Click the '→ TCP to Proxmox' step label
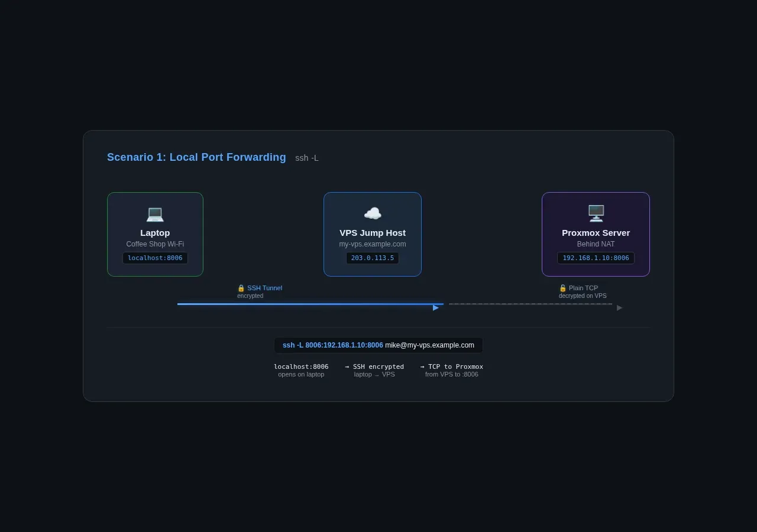Viewport: 757px width, 532px height. pos(452,366)
